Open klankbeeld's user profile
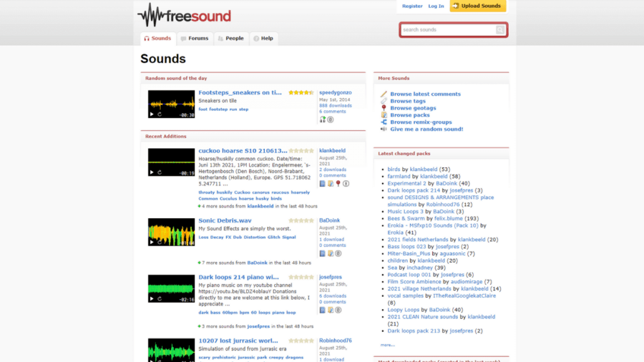 click(333, 151)
